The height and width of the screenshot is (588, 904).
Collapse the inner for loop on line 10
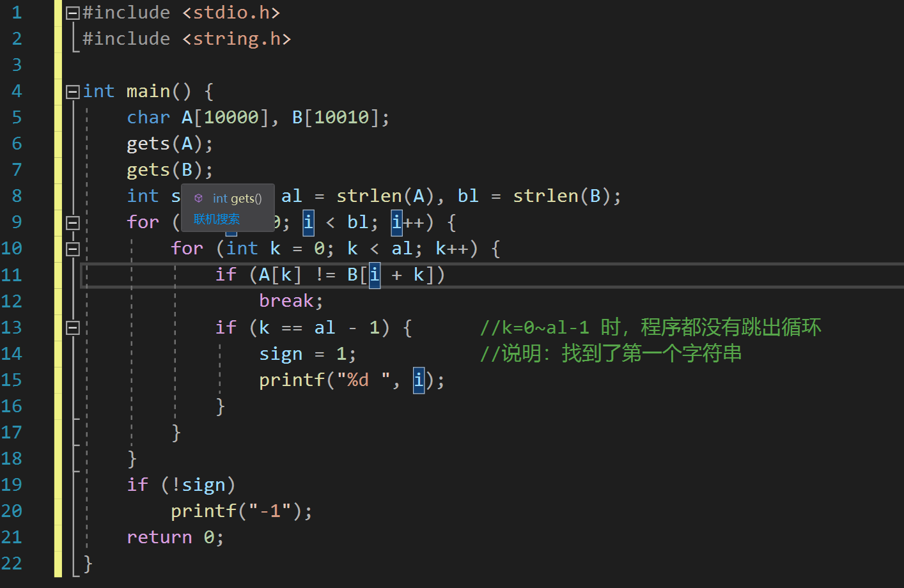point(73,249)
